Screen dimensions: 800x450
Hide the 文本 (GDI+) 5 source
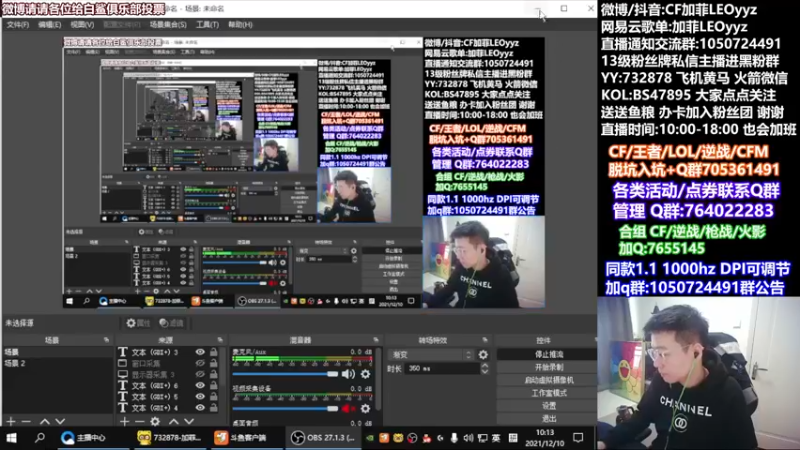click(x=200, y=397)
